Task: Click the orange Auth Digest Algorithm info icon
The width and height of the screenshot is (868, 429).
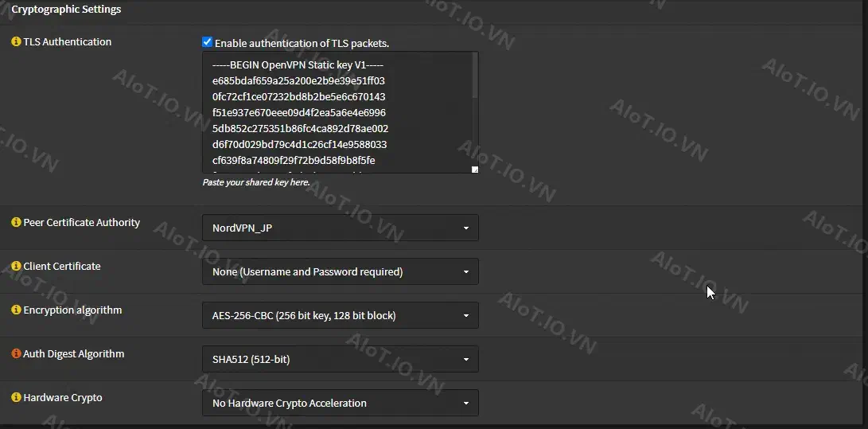Action: (16, 353)
